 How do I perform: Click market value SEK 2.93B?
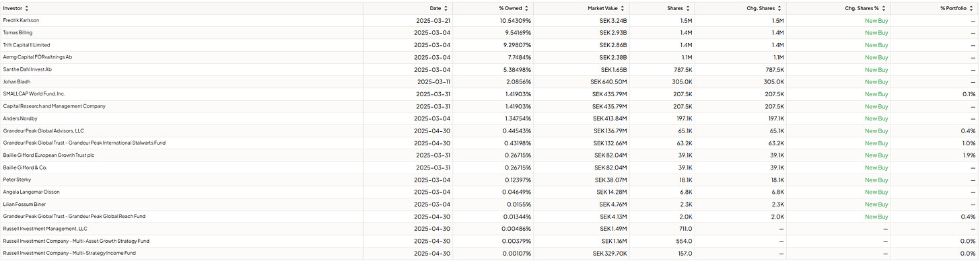[613, 32]
